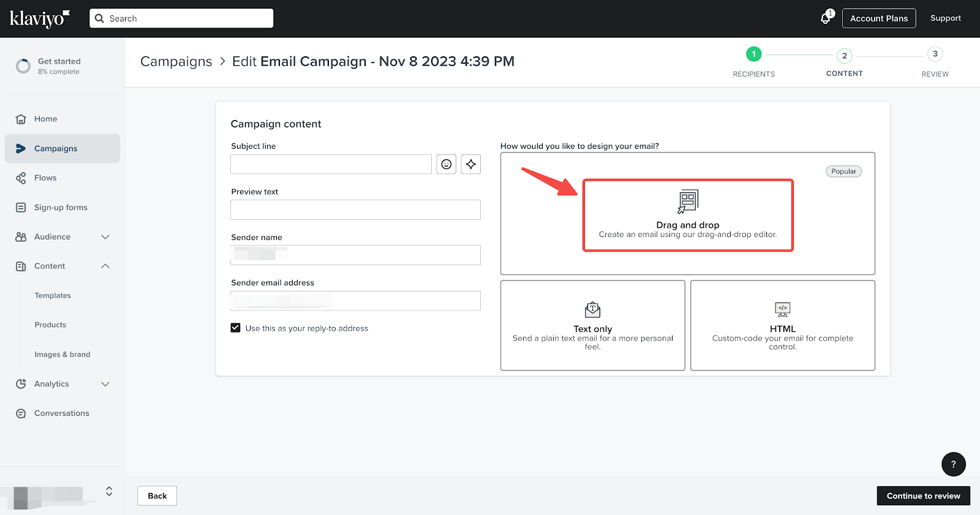Toggle Use this as your reply-to address
The image size is (980, 515).
pyautogui.click(x=235, y=328)
